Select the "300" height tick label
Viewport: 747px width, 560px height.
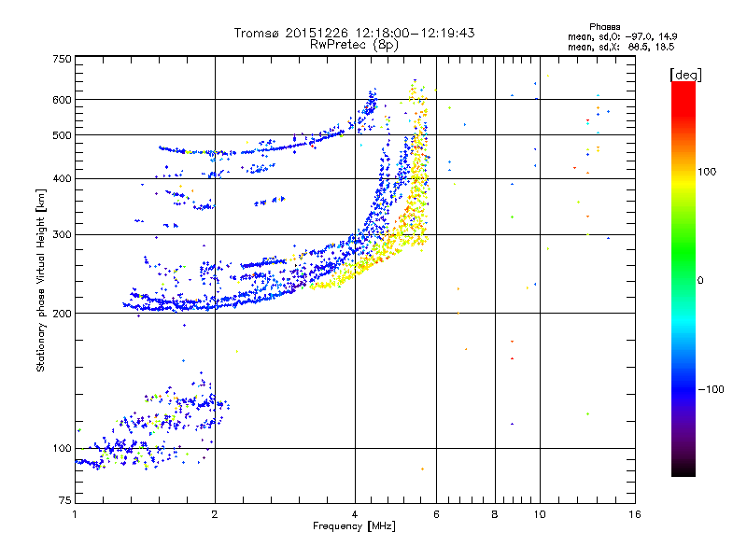pyautogui.click(x=62, y=235)
